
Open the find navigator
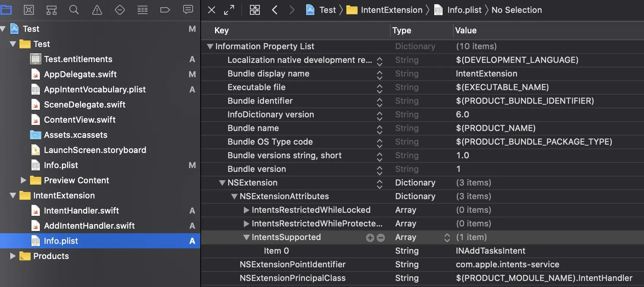74,10
